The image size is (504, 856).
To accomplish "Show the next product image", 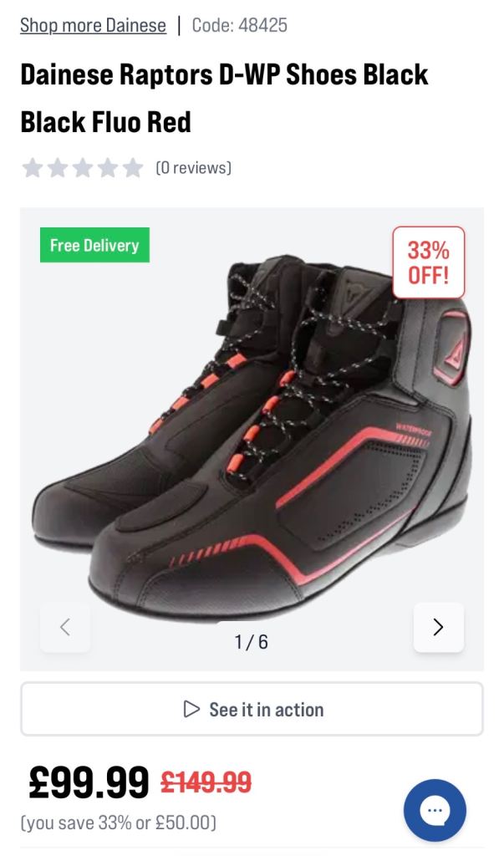I will coord(439,627).
